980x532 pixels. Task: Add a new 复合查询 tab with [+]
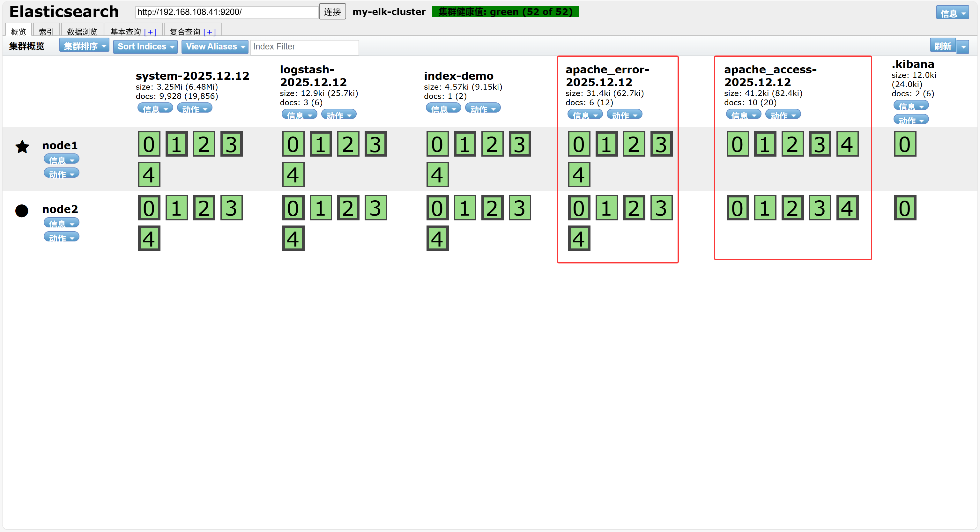(x=210, y=32)
